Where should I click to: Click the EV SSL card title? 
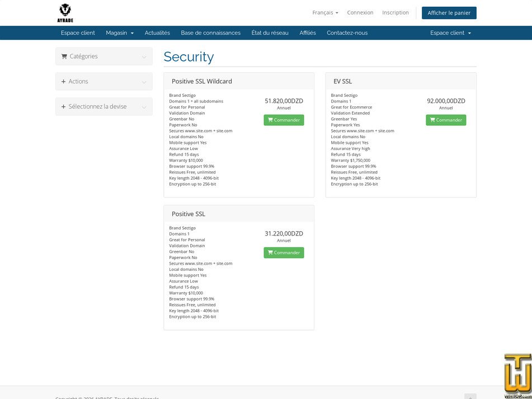(343, 81)
